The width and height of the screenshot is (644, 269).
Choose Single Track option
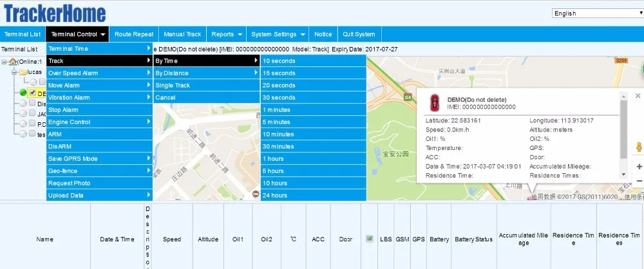point(207,86)
